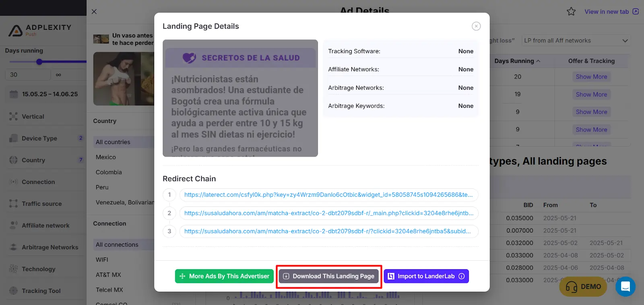The height and width of the screenshot is (305, 644).
Task: Open the date range 15.05.25 - 14.06.25
Action: 50,94
